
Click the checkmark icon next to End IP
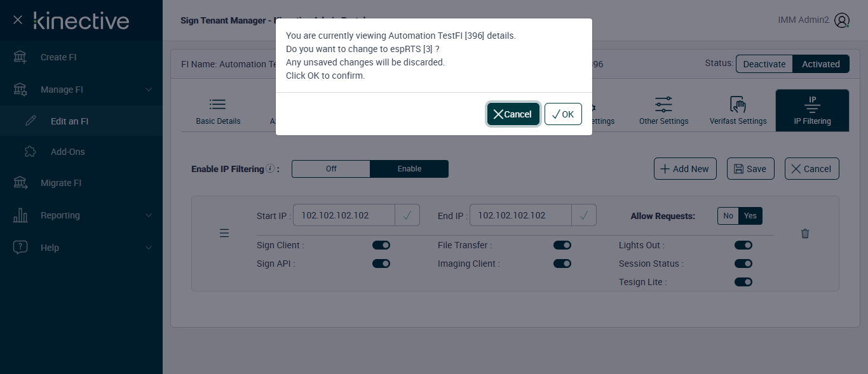click(x=584, y=216)
